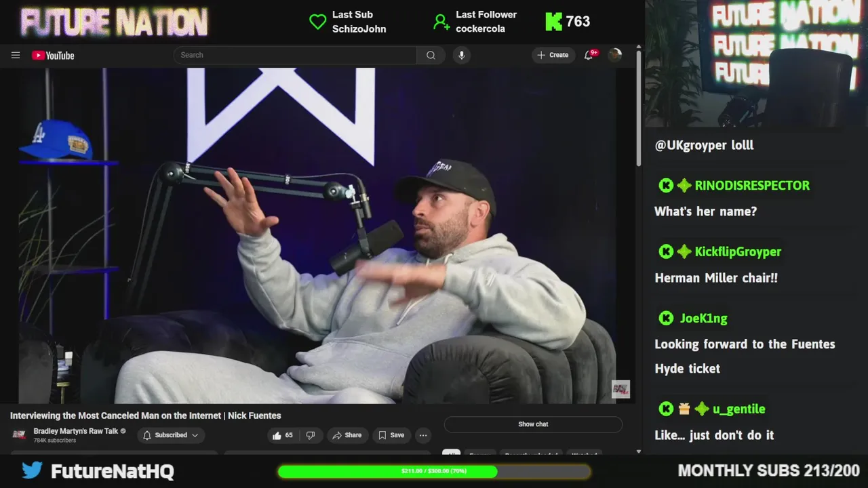Like the video with thumbs up
The height and width of the screenshot is (488, 868).
tap(283, 435)
